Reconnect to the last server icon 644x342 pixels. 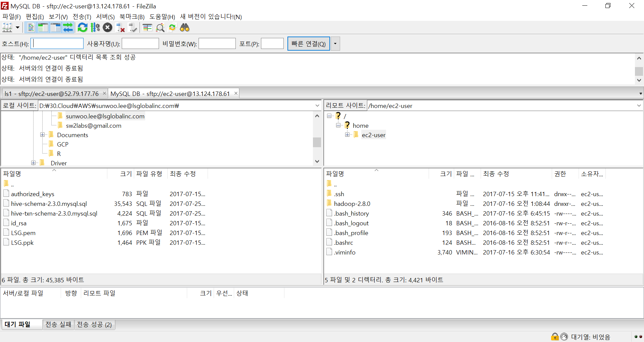click(x=132, y=27)
